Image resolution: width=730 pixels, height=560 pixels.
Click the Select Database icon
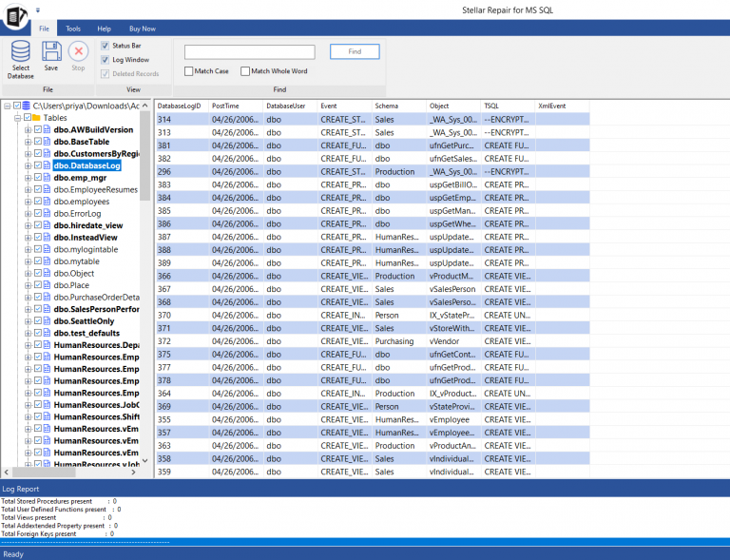(21, 51)
